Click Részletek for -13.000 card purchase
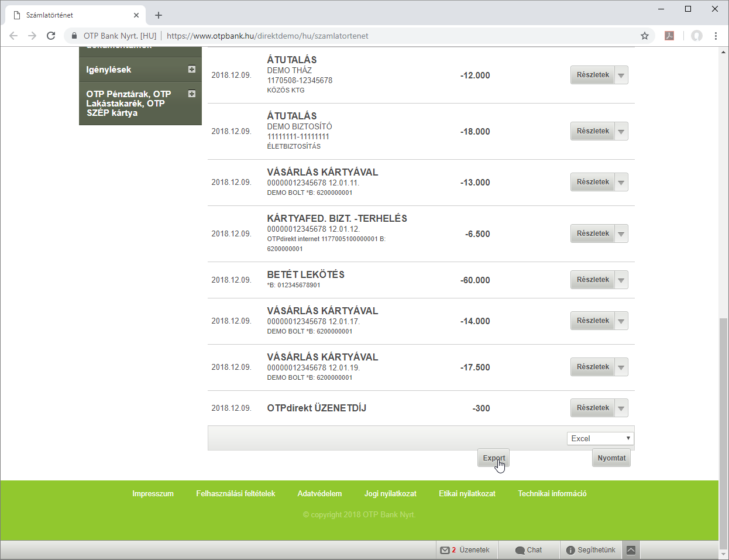Image resolution: width=729 pixels, height=560 pixels. [x=592, y=182]
